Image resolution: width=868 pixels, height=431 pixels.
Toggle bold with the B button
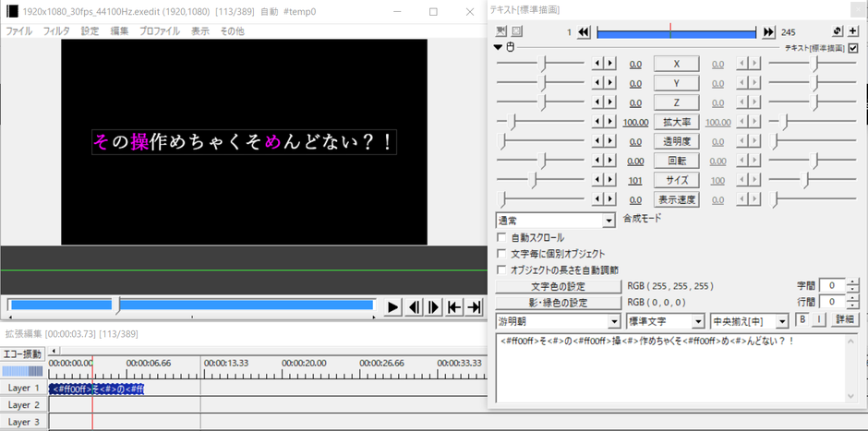tap(802, 319)
